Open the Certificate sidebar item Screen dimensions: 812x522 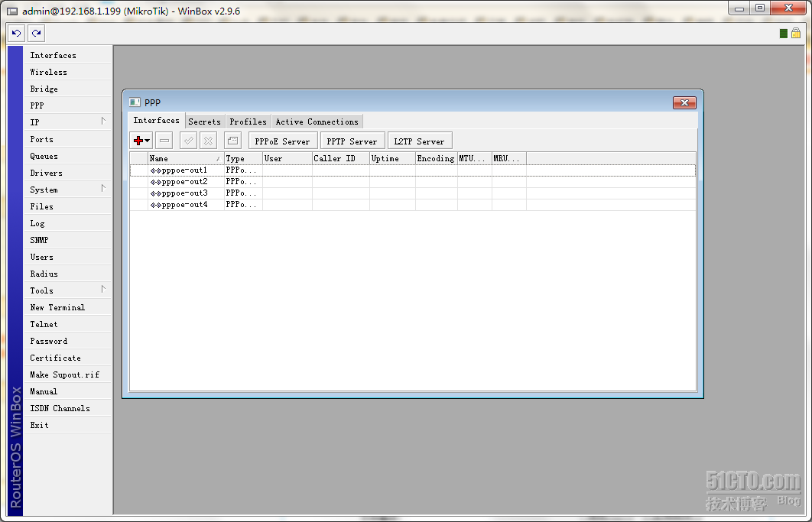point(67,358)
